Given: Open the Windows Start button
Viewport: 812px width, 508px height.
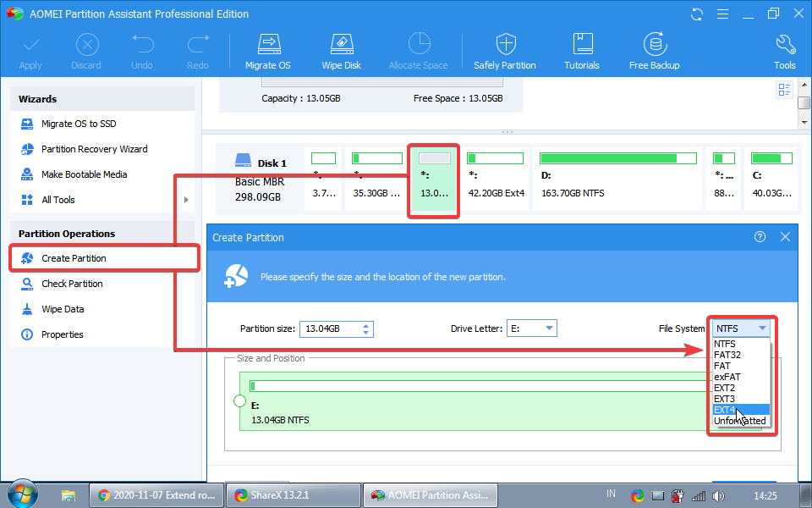Looking at the screenshot, I should [23, 494].
